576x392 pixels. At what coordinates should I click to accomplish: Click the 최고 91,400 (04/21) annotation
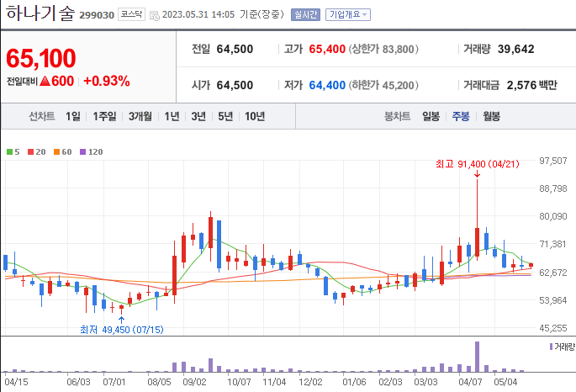click(x=478, y=164)
